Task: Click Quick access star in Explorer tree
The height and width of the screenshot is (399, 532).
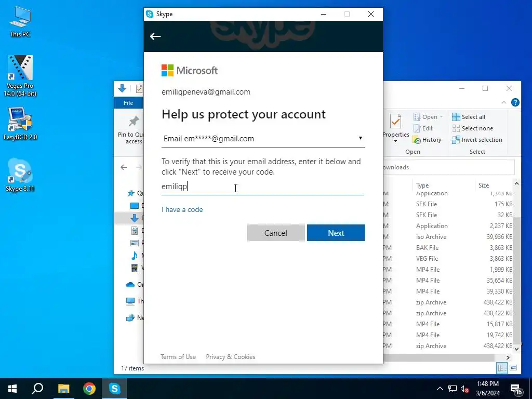Action: click(131, 193)
